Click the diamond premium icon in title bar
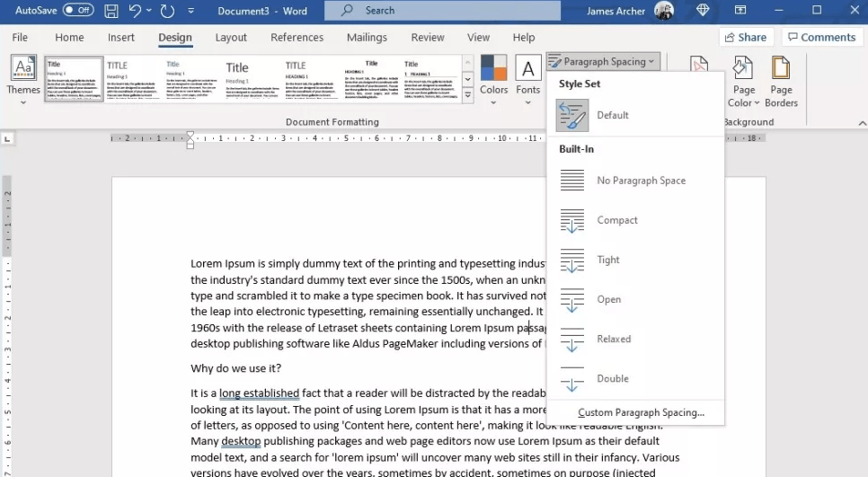Image resolution: width=868 pixels, height=477 pixels. (x=703, y=10)
